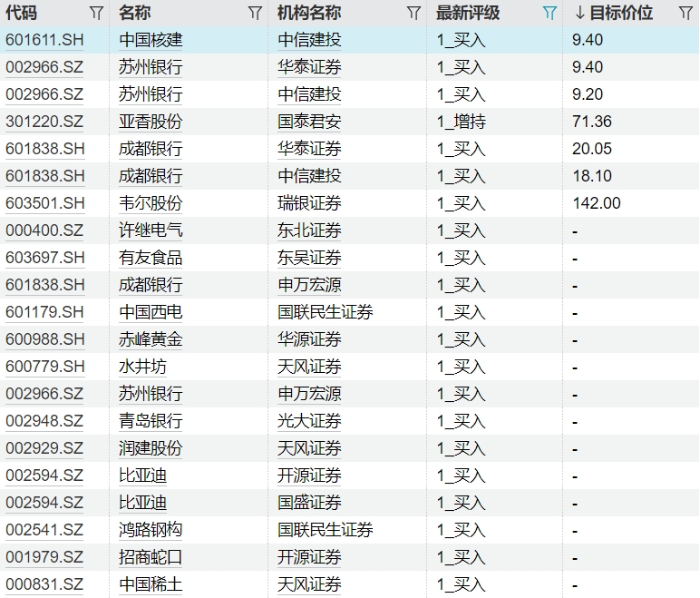Open filter icon for 名称 column

pyautogui.click(x=255, y=13)
